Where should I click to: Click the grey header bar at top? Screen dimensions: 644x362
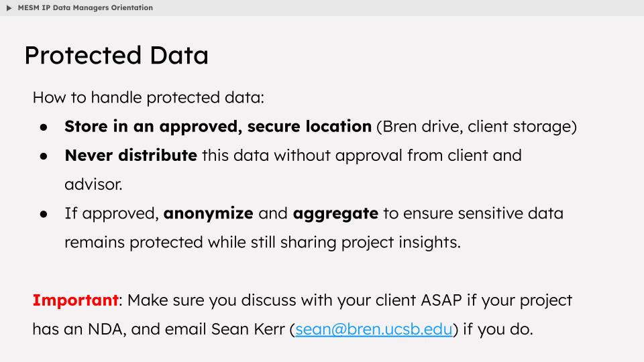click(322, 8)
